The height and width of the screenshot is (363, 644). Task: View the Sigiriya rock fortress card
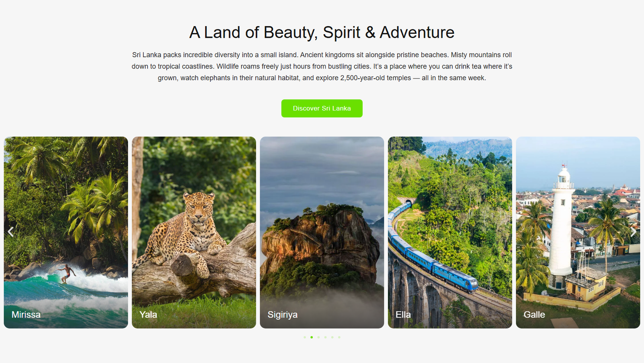[x=322, y=232]
